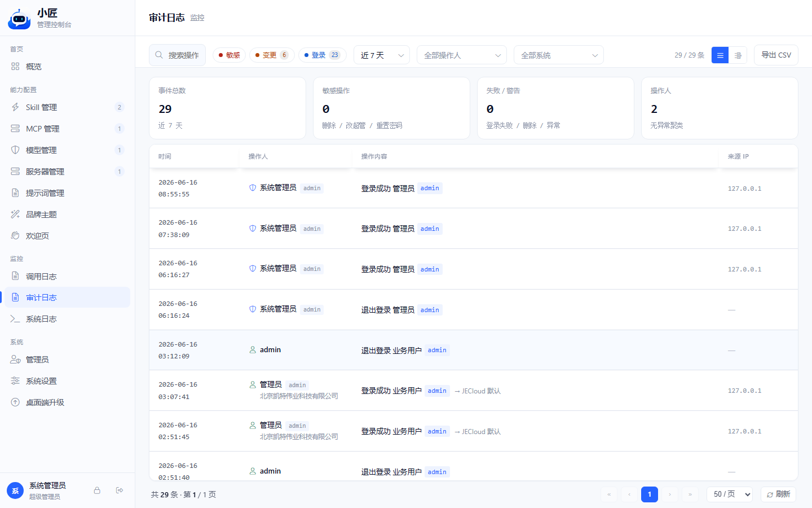Toggle the 登录 filter chip
The height and width of the screenshot is (508, 812).
click(x=322, y=55)
